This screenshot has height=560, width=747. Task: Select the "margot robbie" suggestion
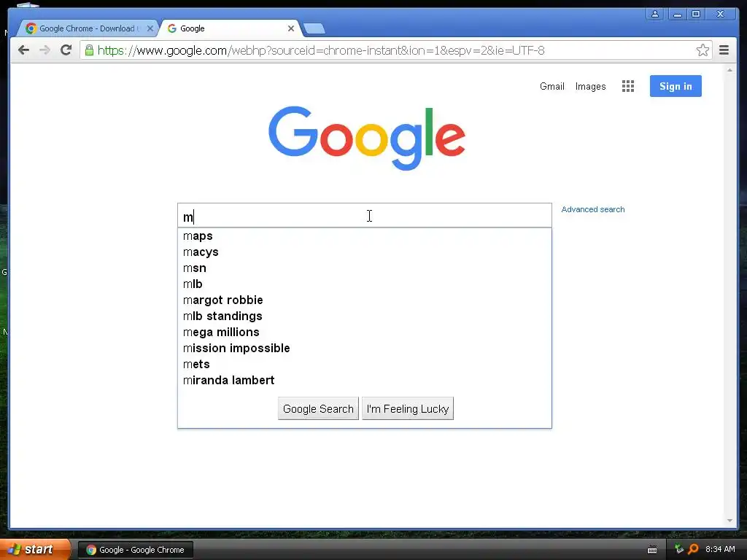point(365,300)
